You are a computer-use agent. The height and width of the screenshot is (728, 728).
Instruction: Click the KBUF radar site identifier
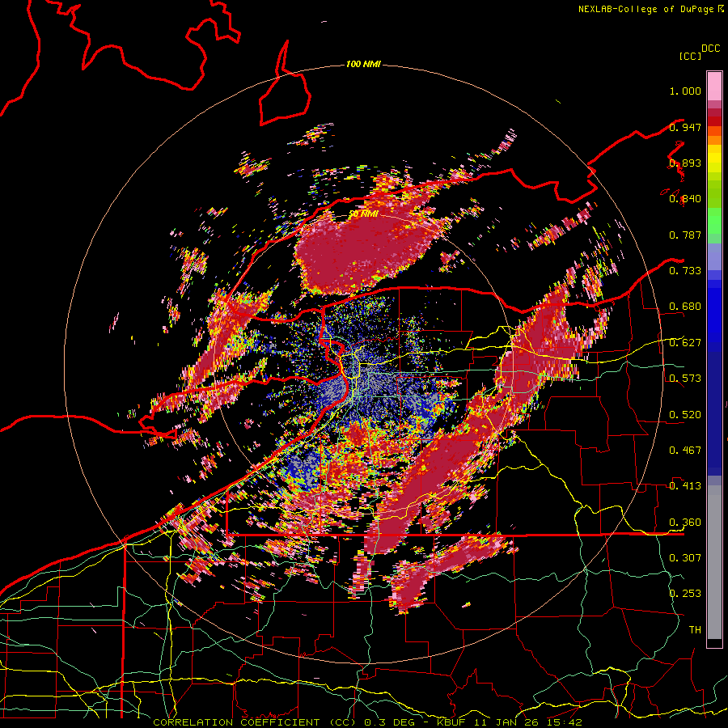pyautogui.click(x=453, y=722)
